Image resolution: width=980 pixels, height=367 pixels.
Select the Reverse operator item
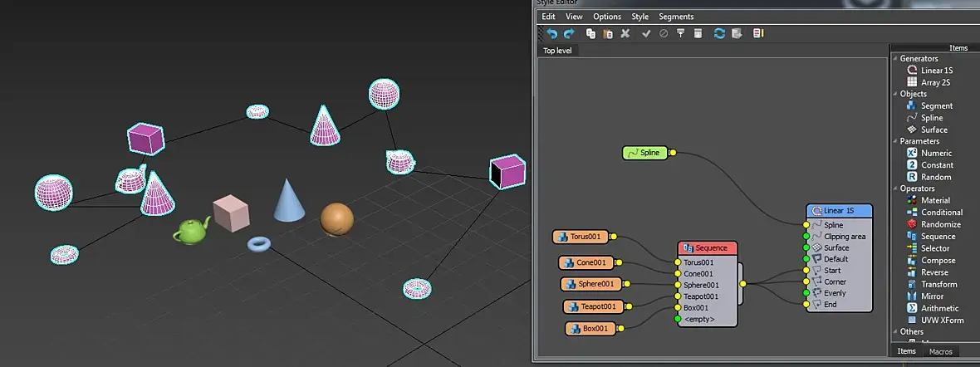928,272
